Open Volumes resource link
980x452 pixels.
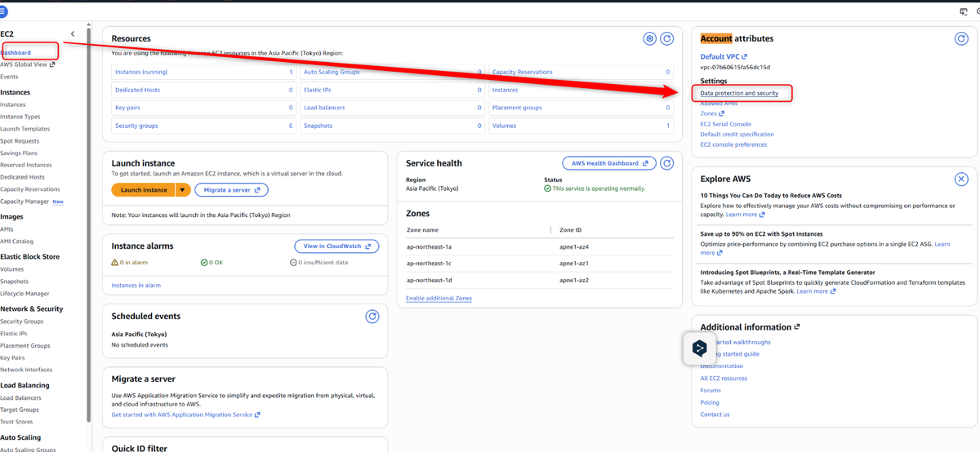point(505,126)
